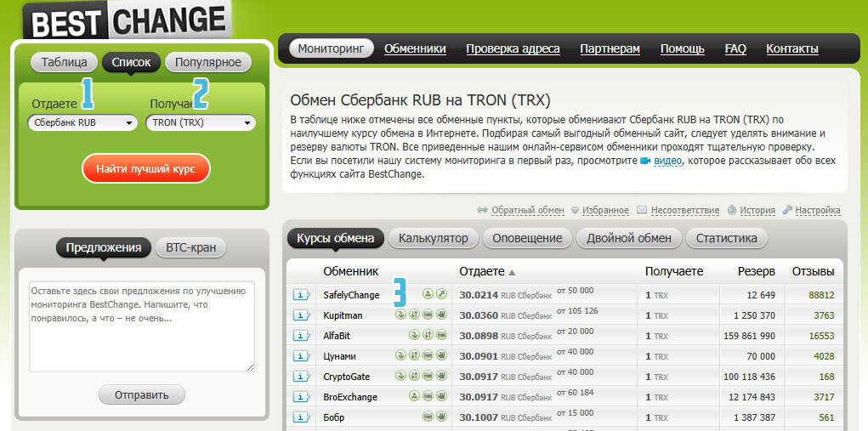This screenshot has height=431, width=868.
Task: Open the Получаете currency dropdown (TRON TRX)
Action: tap(201, 122)
